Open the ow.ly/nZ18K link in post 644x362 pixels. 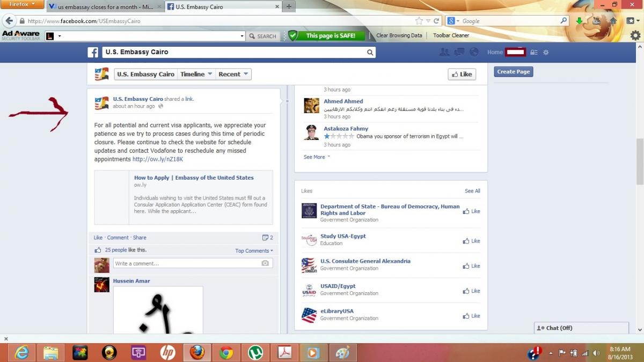click(158, 159)
